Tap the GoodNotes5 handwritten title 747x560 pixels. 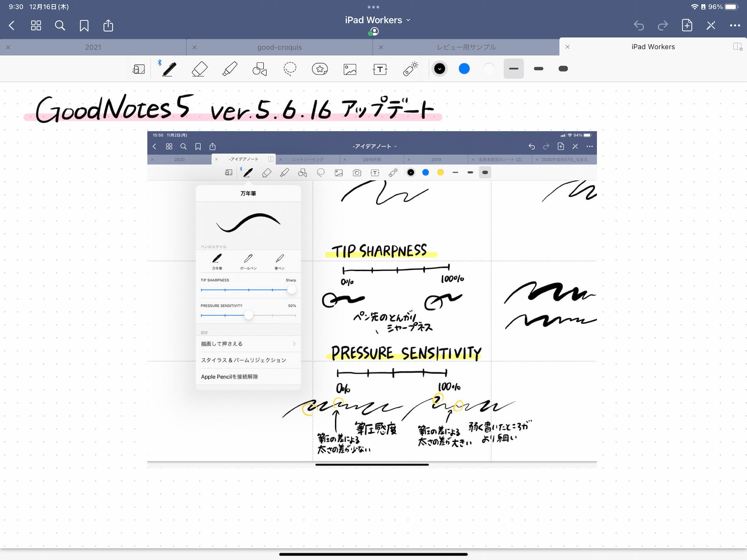[114, 109]
